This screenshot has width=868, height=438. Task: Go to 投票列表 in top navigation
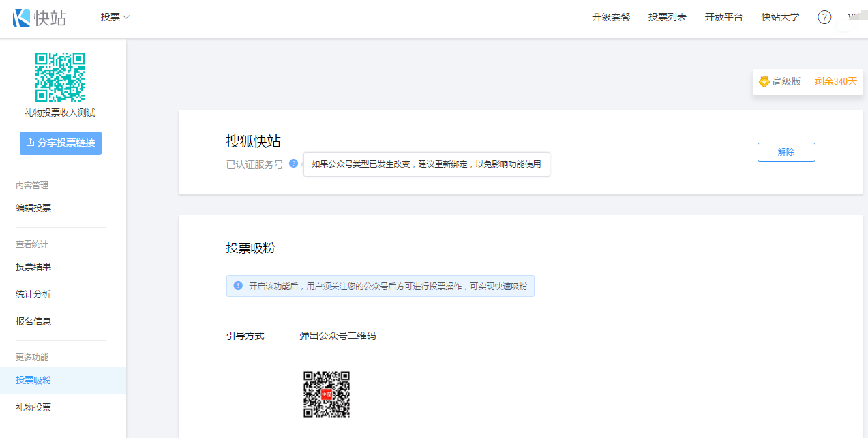(x=668, y=18)
